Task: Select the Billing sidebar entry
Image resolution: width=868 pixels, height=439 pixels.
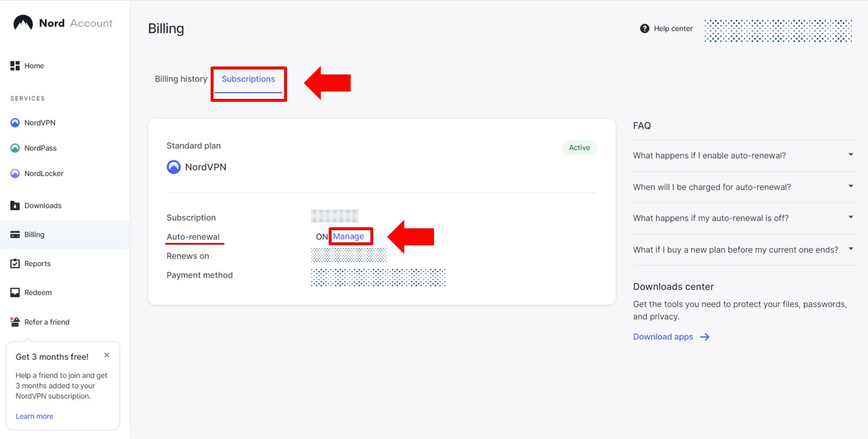Action: click(x=36, y=234)
